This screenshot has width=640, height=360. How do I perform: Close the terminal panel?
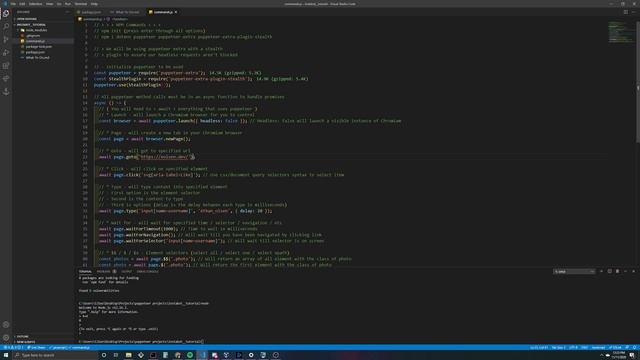(633, 271)
